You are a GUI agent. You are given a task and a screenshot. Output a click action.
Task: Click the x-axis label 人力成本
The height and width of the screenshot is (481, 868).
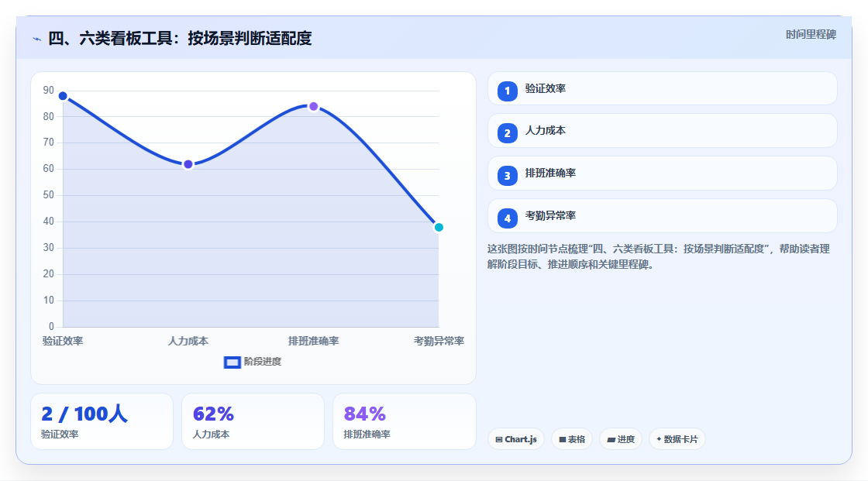(x=188, y=341)
